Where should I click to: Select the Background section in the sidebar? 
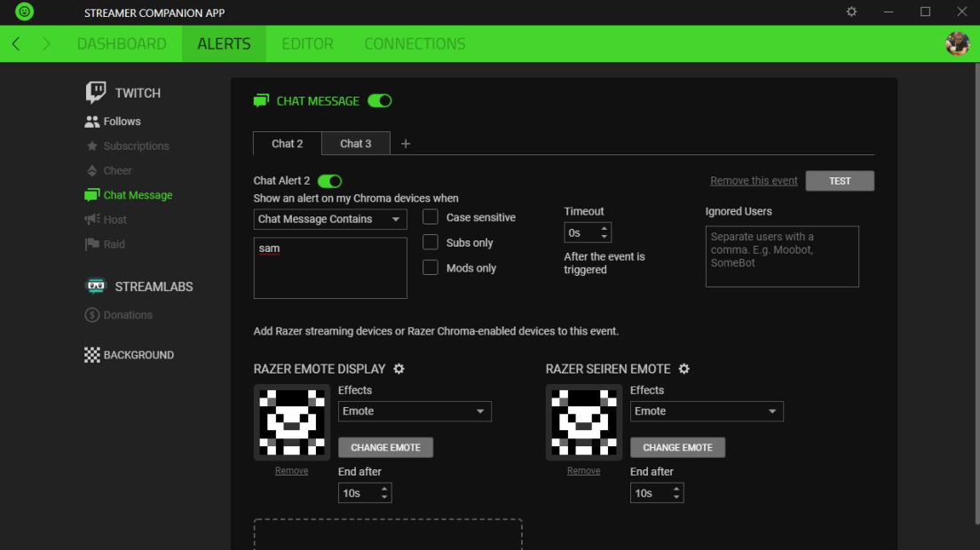(x=129, y=354)
